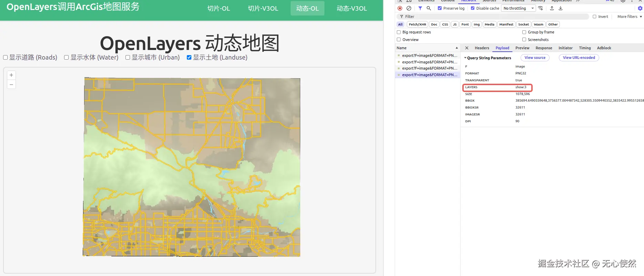Switch to 动态-V3OL navigation tab
This screenshot has height=276, width=644.
[x=352, y=9]
